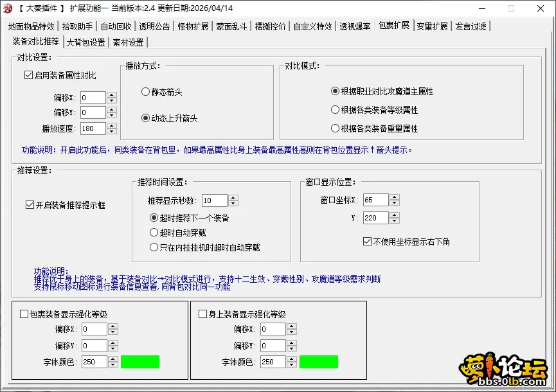The image size is (556, 392).
Task: Click the spinner arrows beside 推荐显示秒数
Action: click(x=233, y=200)
